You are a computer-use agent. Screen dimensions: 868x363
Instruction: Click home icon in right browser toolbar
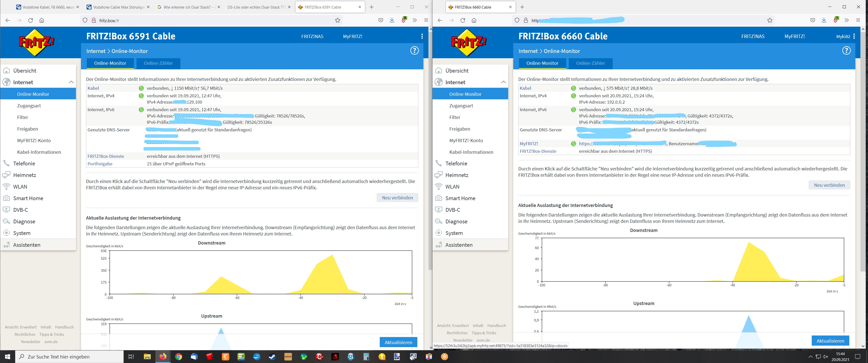coord(474,20)
